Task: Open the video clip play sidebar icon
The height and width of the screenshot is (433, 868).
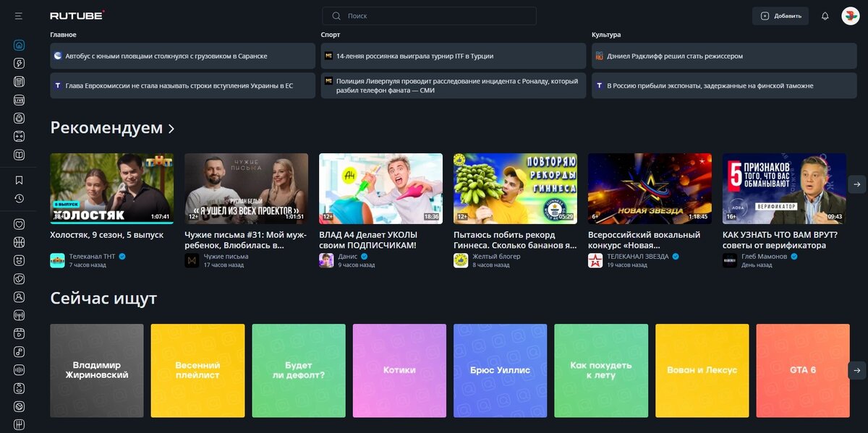Action: (19, 333)
